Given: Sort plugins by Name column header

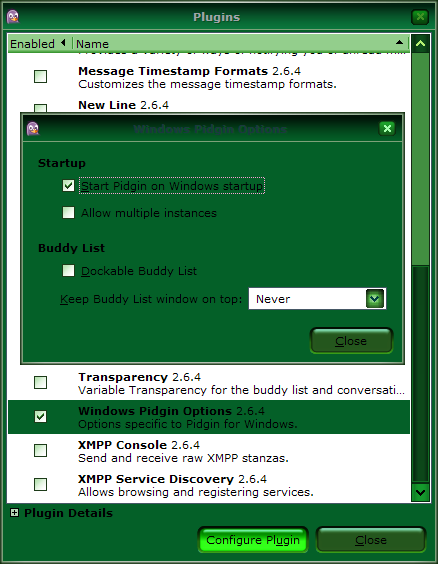Looking at the screenshot, I should pyautogui.click(x=240, y=44).
